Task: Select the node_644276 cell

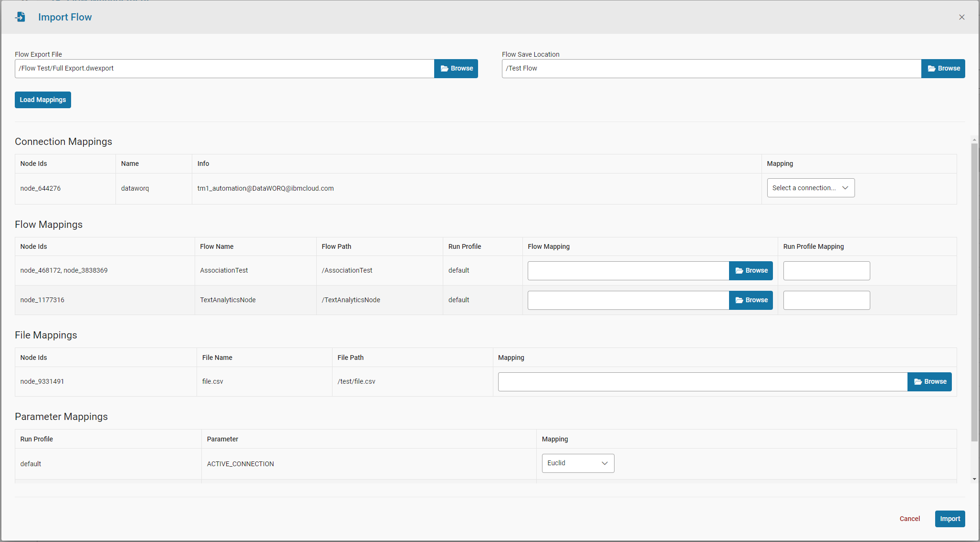Action: 65,189
